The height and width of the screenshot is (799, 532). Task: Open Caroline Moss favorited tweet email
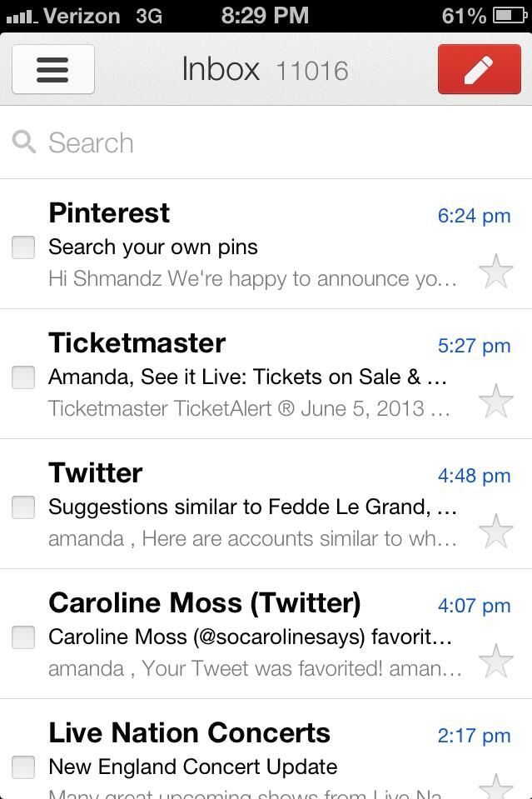click(250, 637)
